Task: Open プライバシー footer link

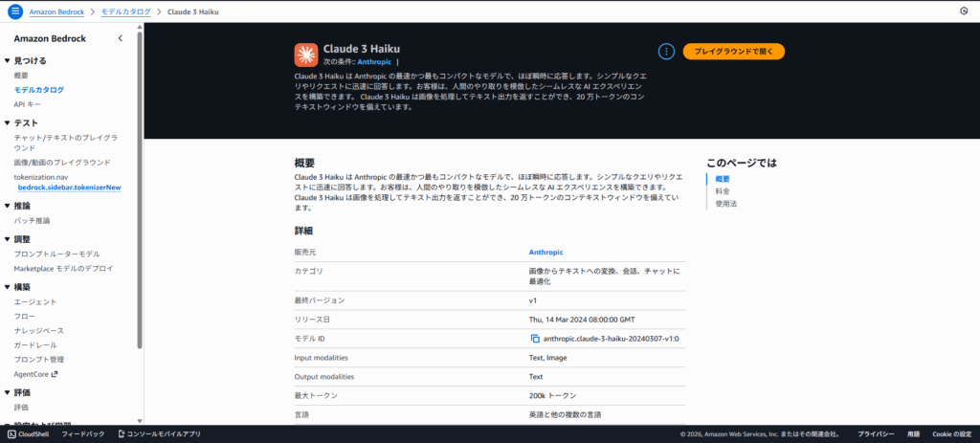Action: (x=876, y=433)
